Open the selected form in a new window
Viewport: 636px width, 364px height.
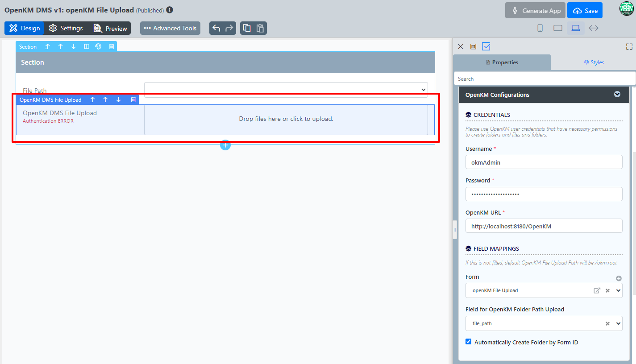tap(597, 290)
